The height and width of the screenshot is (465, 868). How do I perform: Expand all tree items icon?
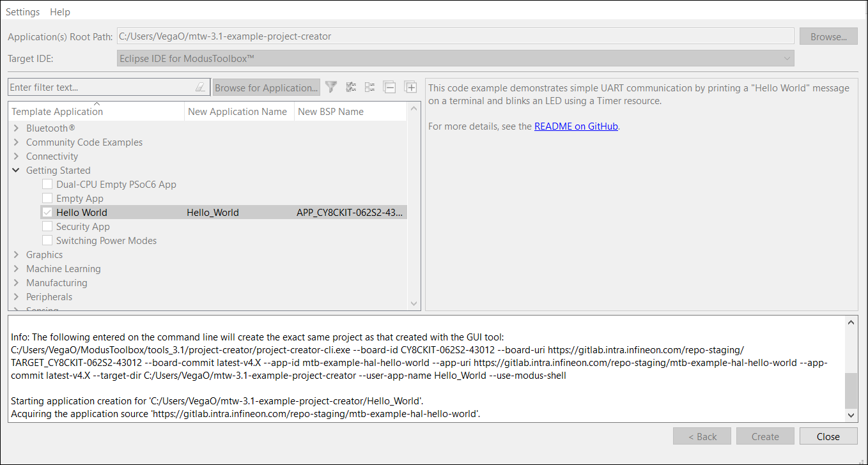(410, 87)
